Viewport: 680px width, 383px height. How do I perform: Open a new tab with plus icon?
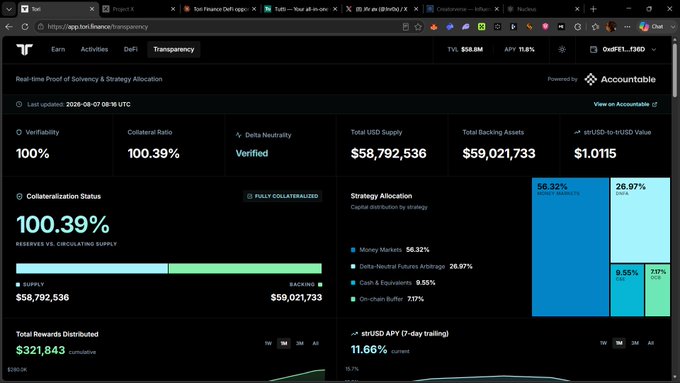[593, 9]
